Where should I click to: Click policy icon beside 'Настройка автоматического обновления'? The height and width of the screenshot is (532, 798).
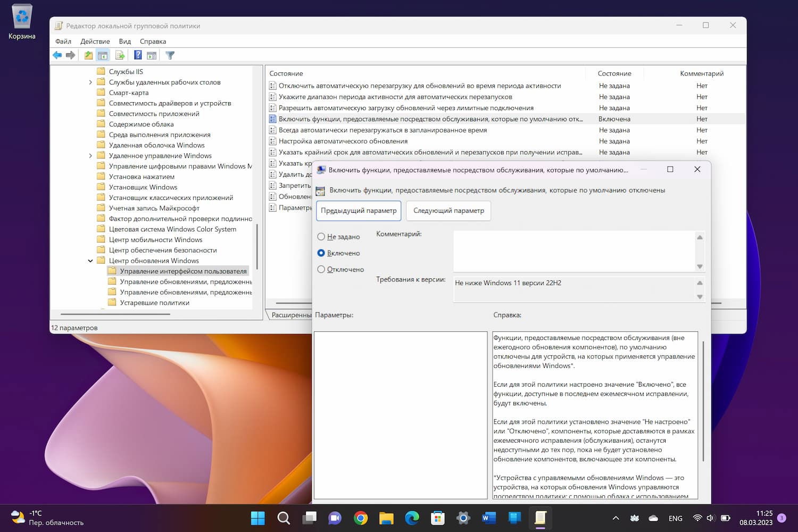pyautogui.click(x=273, y=141)
